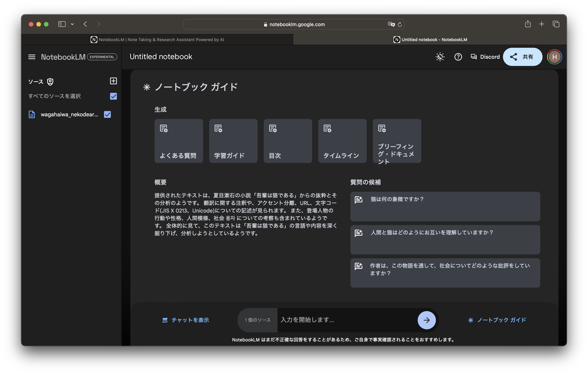The image size is (588, 374).
Task: Expand the sidebar dropdown chevron in Safari
Action: tap(72, 24)
